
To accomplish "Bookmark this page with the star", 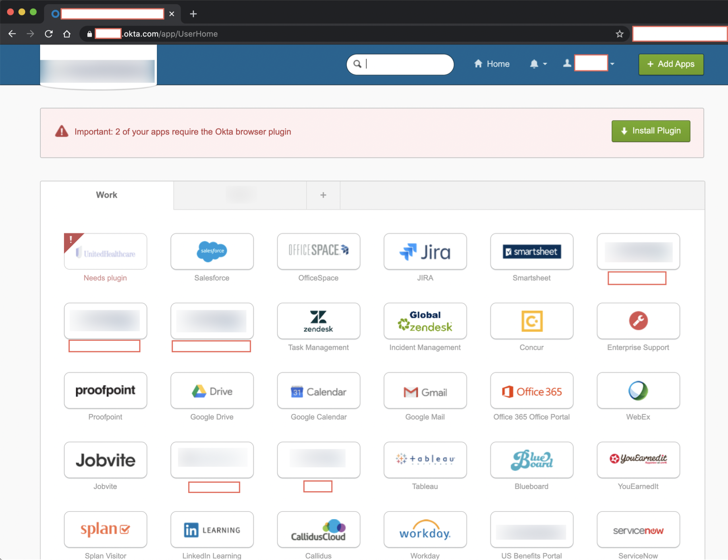I will (x=620, y=34).
